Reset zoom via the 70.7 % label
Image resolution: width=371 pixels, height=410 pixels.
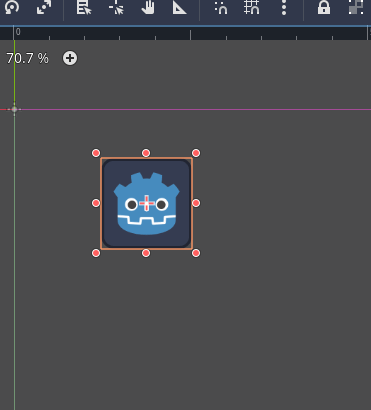(28, 58)
